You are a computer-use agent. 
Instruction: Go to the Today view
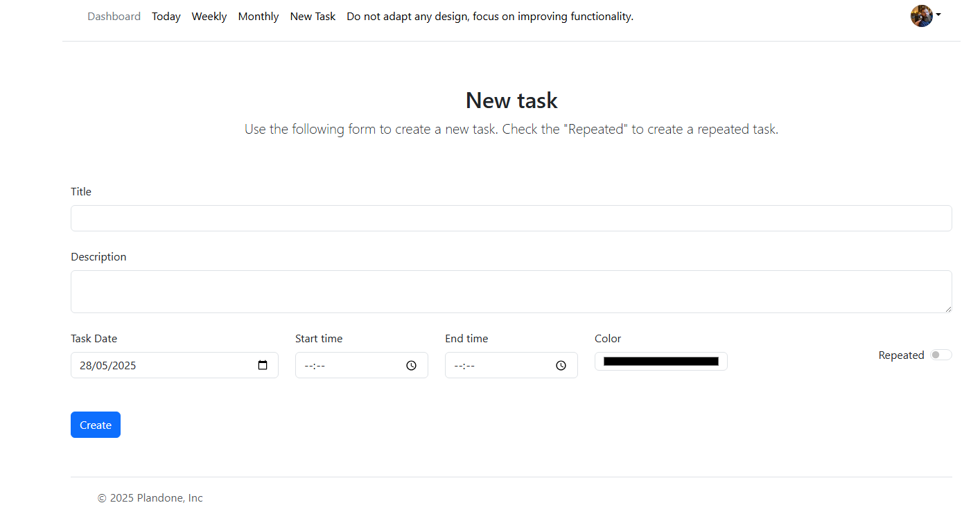166,17
